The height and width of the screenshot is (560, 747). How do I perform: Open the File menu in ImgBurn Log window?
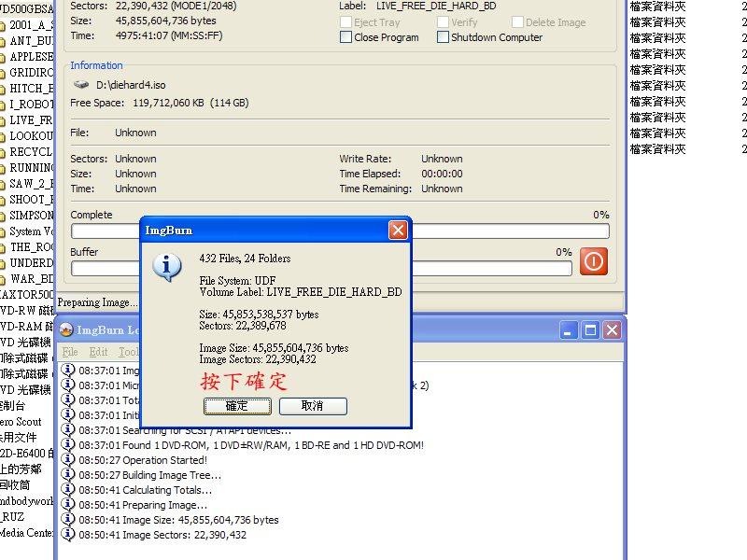(x=69, y=352)
